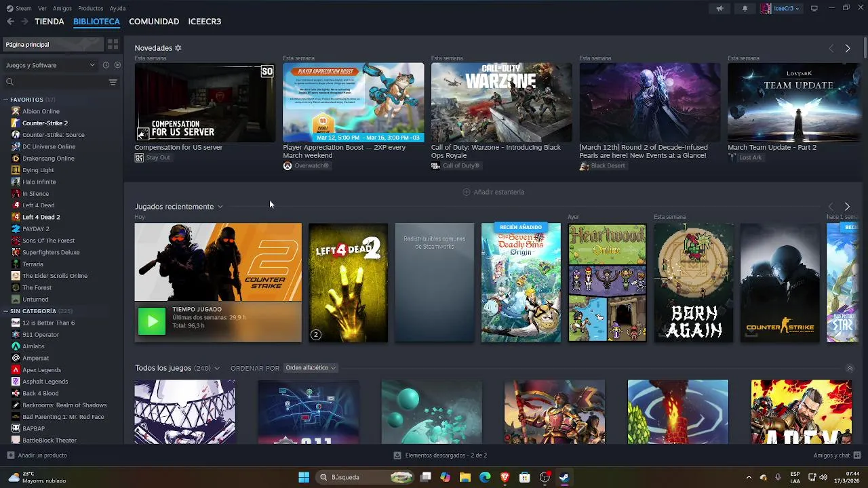Click the Terraria icon in the sidebar
This screenshot has height=488, width=868.
pyautogui.click(x=16, y=264)
